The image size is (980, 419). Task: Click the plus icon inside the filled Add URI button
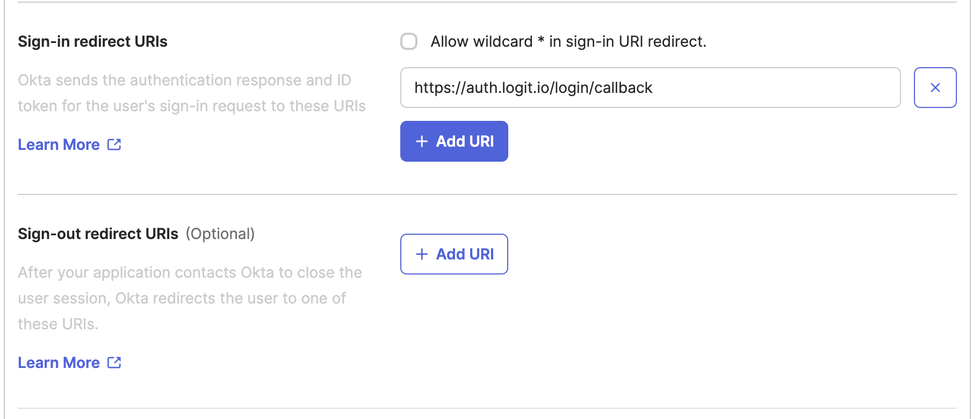click(422, 141)
